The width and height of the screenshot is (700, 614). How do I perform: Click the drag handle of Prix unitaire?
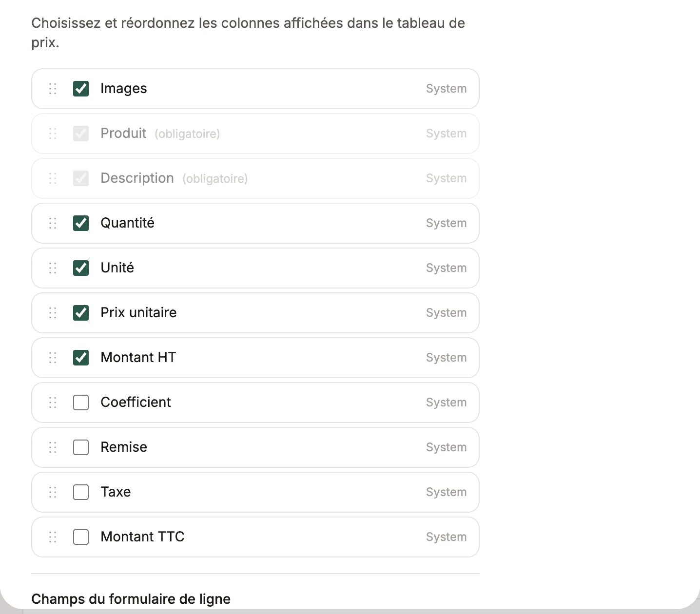53,313
